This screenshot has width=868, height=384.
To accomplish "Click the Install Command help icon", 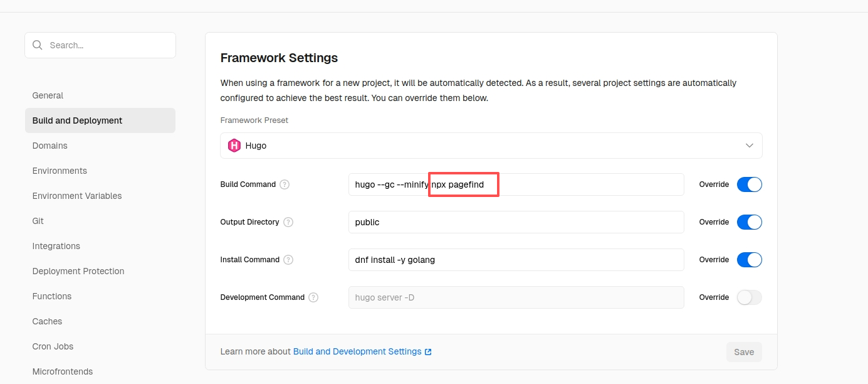I will (288, 260).
